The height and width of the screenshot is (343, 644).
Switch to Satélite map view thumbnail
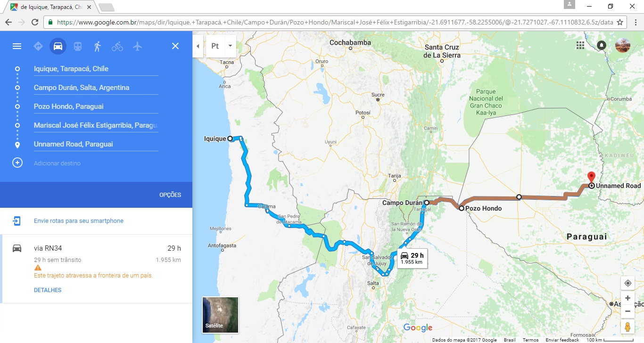220,315
